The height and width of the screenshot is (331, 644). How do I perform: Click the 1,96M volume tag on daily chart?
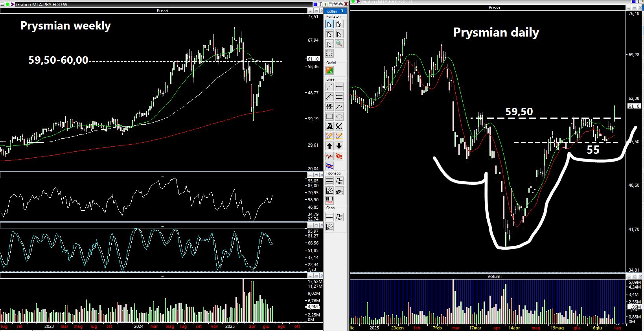point(635,307)
